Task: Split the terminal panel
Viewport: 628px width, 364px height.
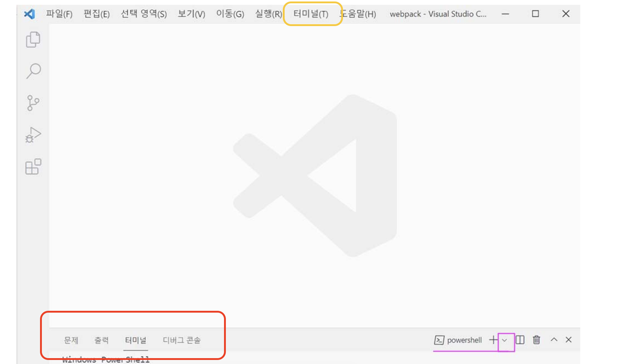Action: pos(520,340)
